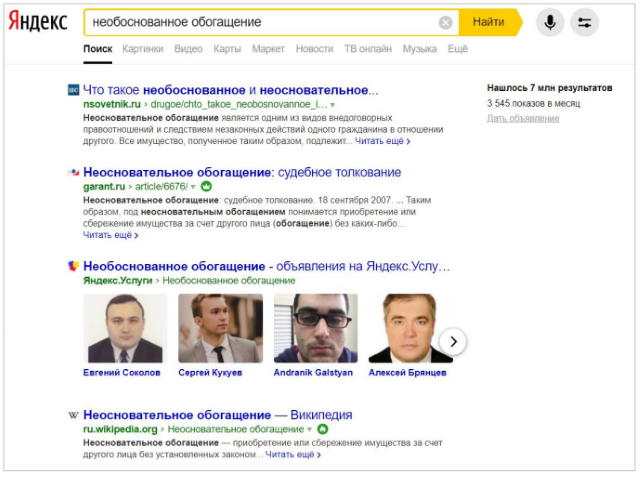The image size is (640, 477).
Task: Select the Поиск tab
Action: 98,49
